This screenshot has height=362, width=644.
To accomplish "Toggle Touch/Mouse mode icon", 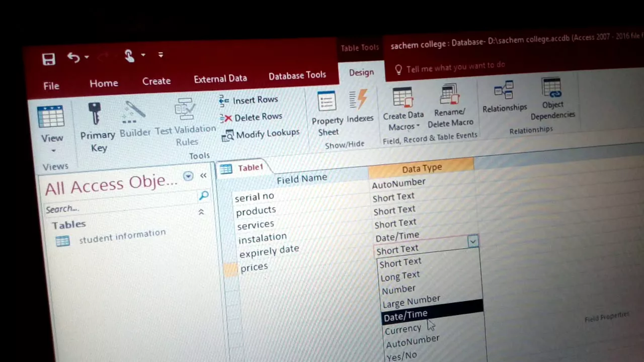I will 129,56.
